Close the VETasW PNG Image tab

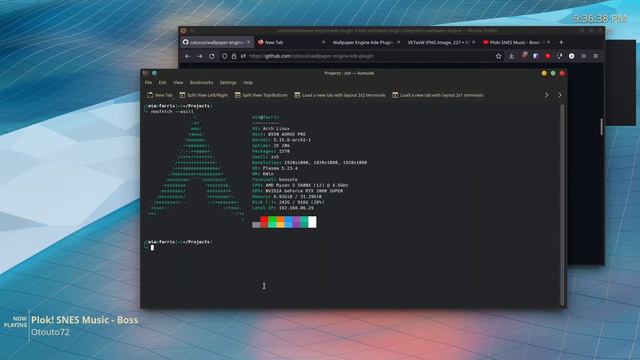pos(473,42)
